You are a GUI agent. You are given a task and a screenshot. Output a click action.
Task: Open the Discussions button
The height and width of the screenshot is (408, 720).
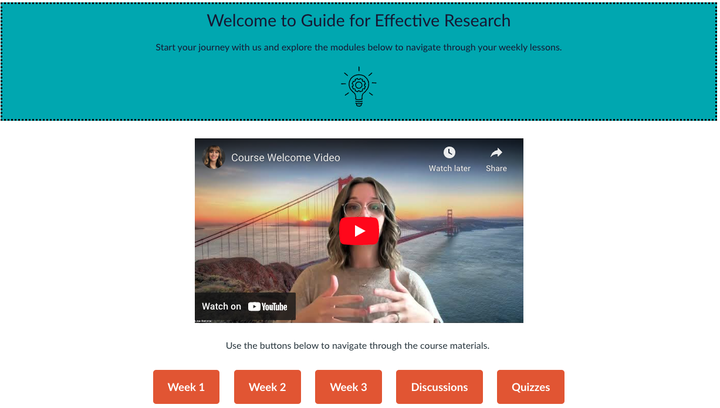click(439, 387)
